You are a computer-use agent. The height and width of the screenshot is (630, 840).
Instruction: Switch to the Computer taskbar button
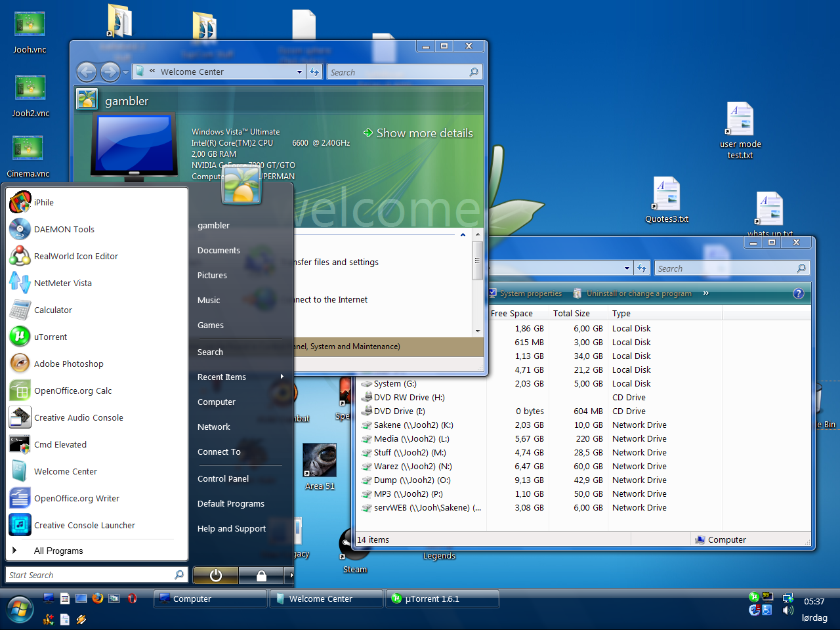coord(210,598)
